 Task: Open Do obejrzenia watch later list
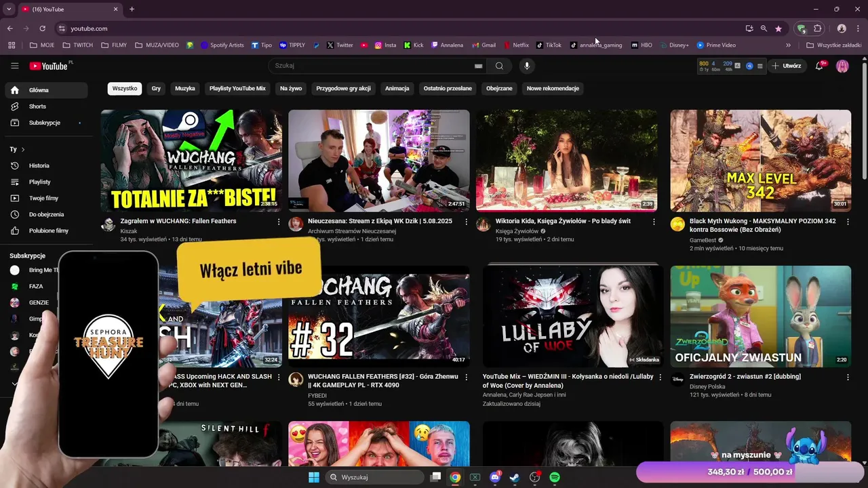tap(46, 214)
